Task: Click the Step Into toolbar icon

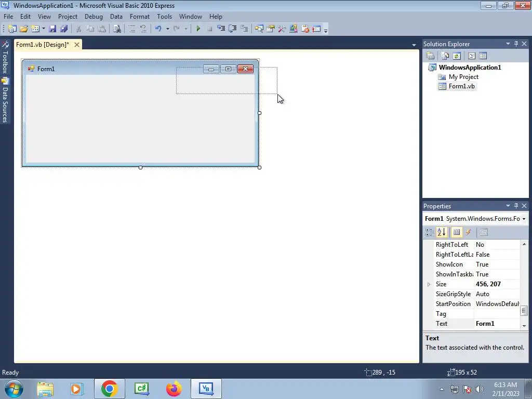Action: pos(221,29)
